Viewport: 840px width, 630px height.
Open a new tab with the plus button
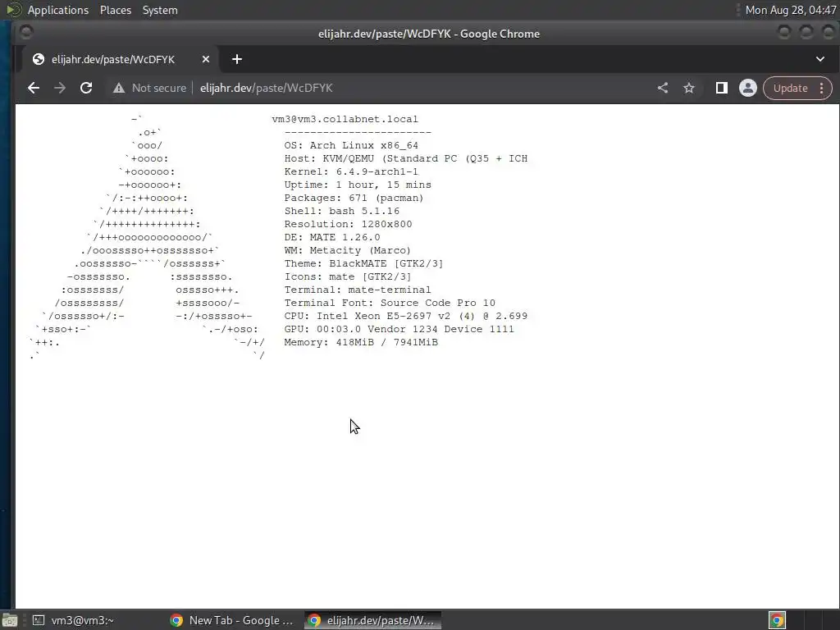coord(237,59)
